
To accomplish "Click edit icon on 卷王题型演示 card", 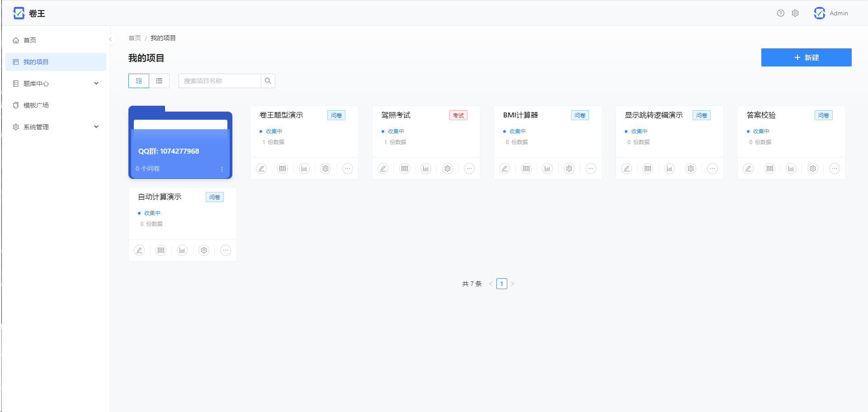I will pyautogui.click(x=261, y=169).
